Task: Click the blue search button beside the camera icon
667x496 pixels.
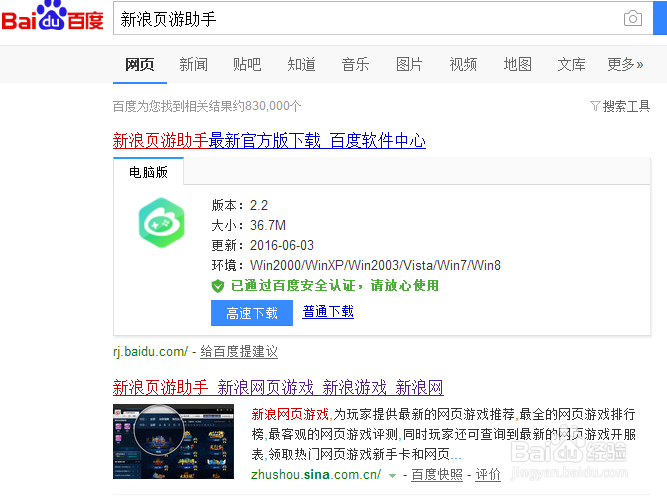Action: (660, 18)
